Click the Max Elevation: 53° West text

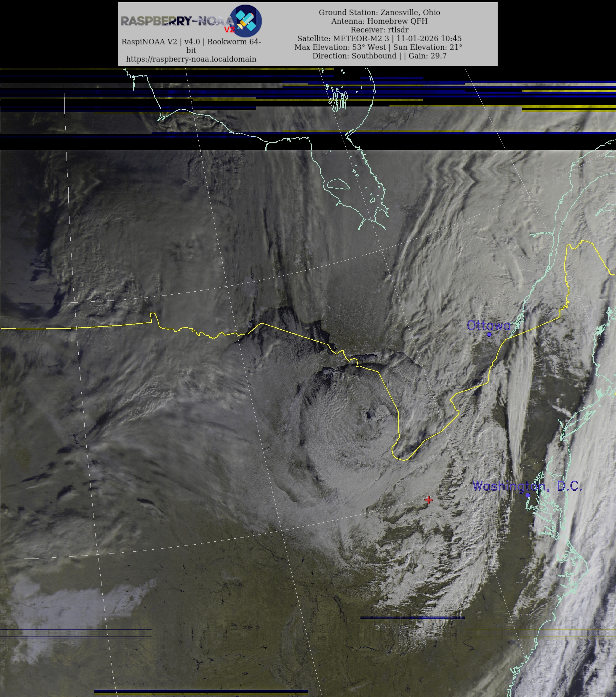click(340, 47)
